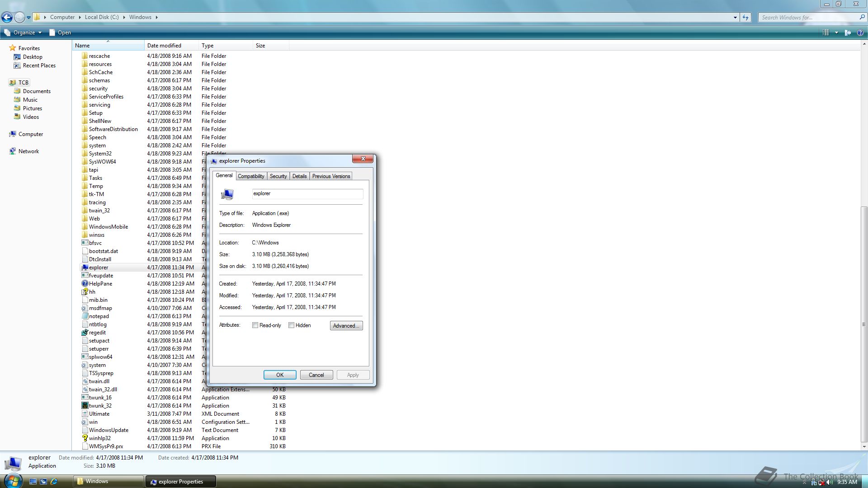Open Help question mark icon
The height and width of the screenshot is (488, 868).
(x=860, y=33)
